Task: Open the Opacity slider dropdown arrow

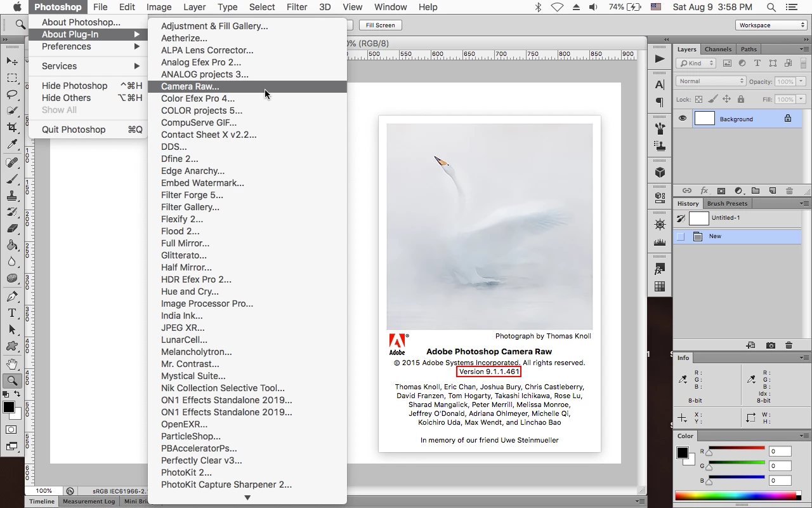Action: coord(802,81)
